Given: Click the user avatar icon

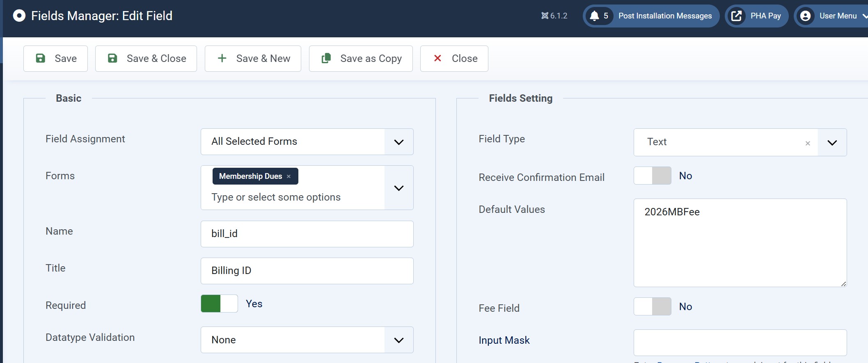Looking at the screenshot, I should (805, 16).
